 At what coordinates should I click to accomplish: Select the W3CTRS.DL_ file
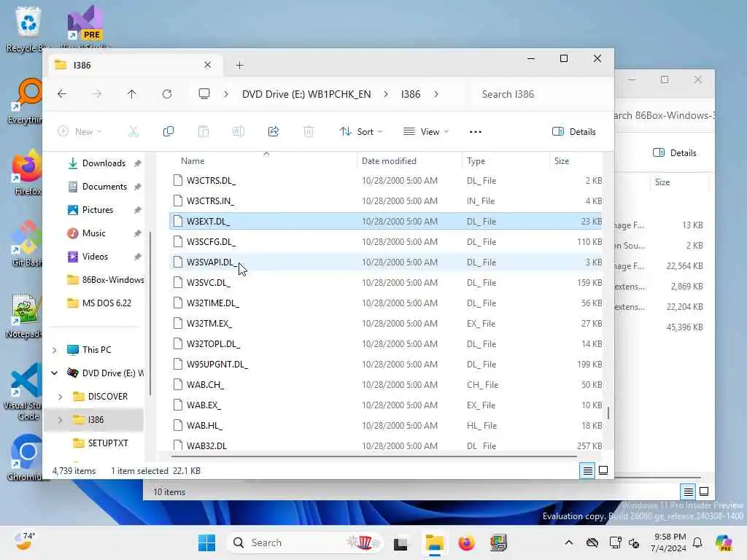[x=386, y=181]
